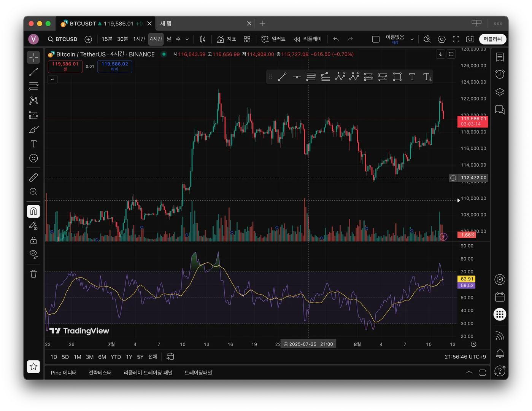Open the help center icon
532x411 pixels.
(x=500, y=370)
